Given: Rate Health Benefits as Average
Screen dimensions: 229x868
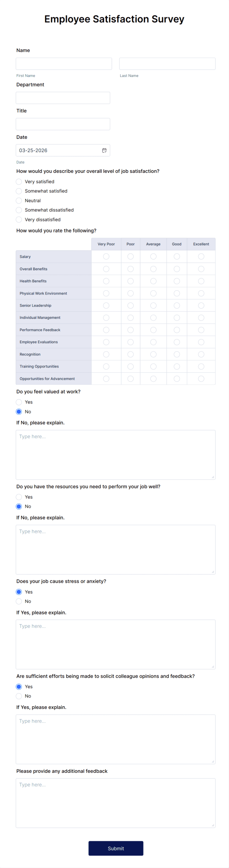Looking at the screenshot, I should click(x=153, y=281).
